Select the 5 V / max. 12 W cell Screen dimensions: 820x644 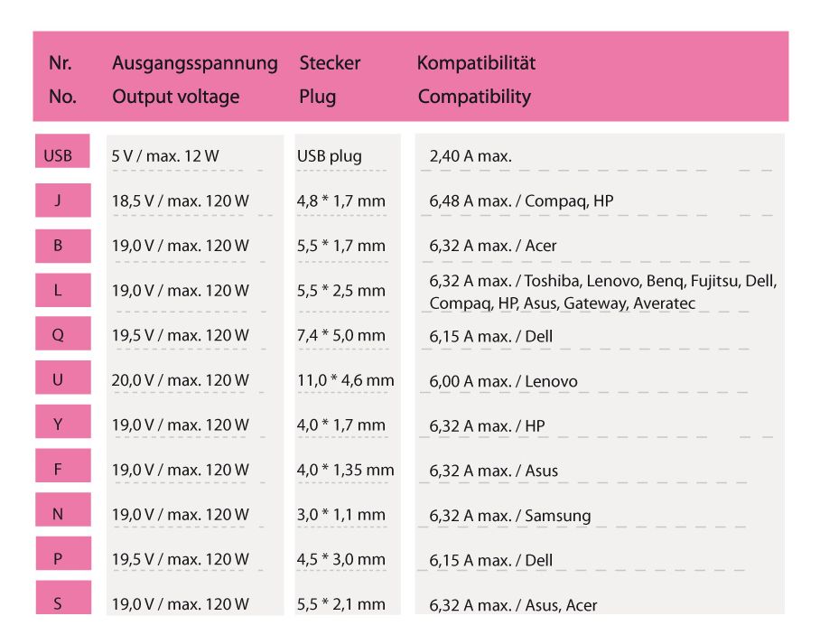[x=164, y=156]
